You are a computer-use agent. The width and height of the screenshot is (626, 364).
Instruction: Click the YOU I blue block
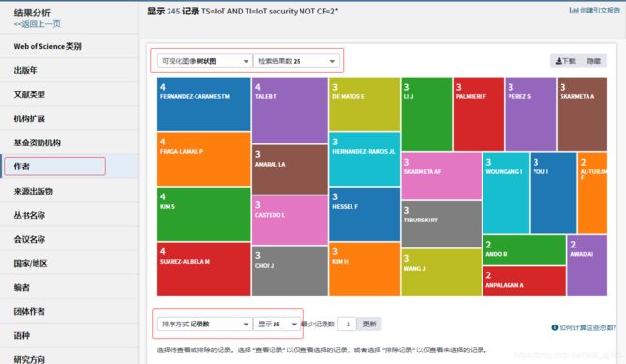(553, 194)
